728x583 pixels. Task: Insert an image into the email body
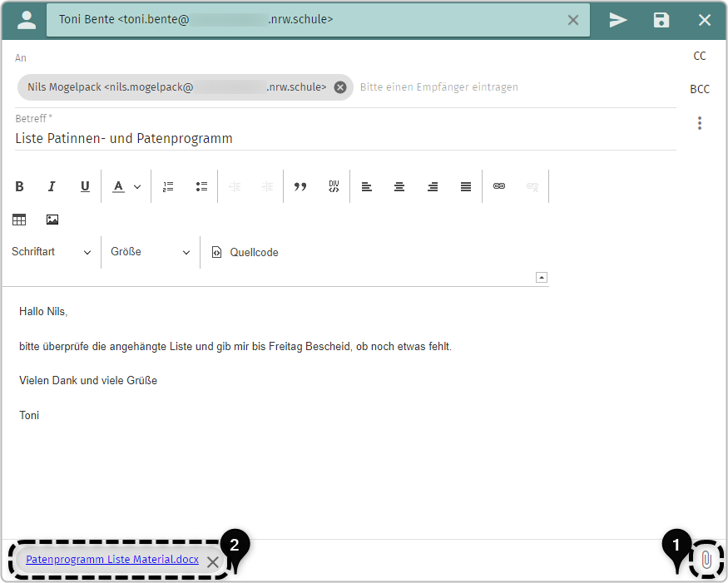coord(52,219)
